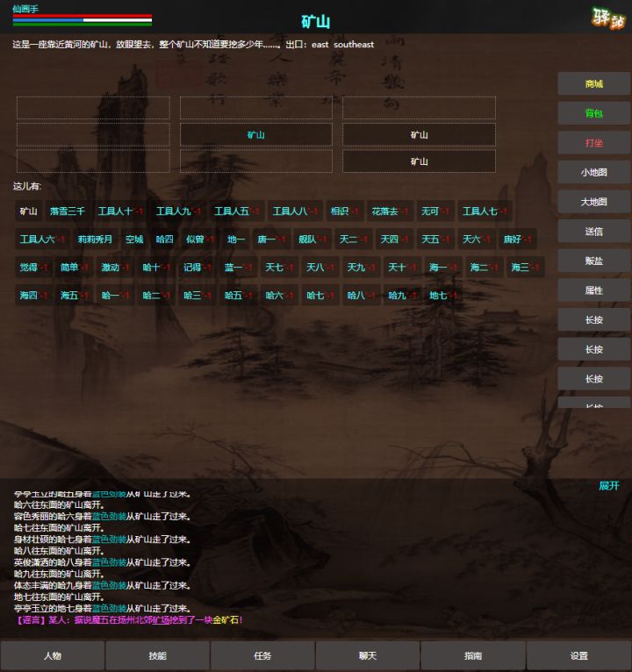Select 记得 in the room list

(x=197, y=268)
